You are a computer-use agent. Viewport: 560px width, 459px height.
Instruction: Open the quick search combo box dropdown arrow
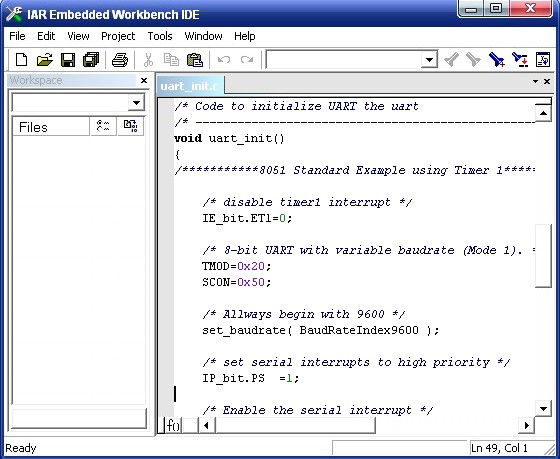click(x=429, y=60)
